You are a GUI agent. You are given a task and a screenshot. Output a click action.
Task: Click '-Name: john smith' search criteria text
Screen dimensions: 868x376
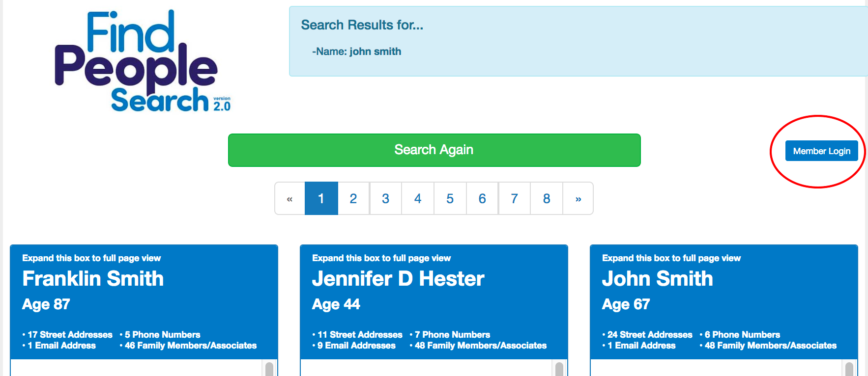coord(356,52)
